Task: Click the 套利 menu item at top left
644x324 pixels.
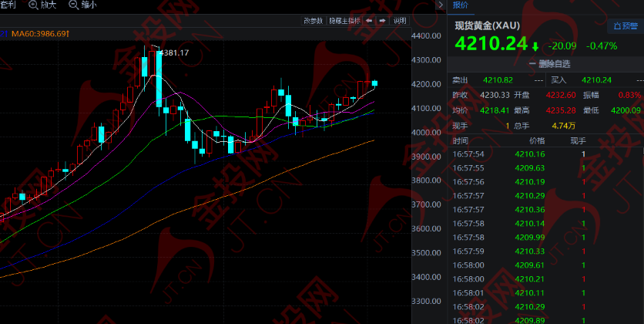Action: tap(8, 5)
